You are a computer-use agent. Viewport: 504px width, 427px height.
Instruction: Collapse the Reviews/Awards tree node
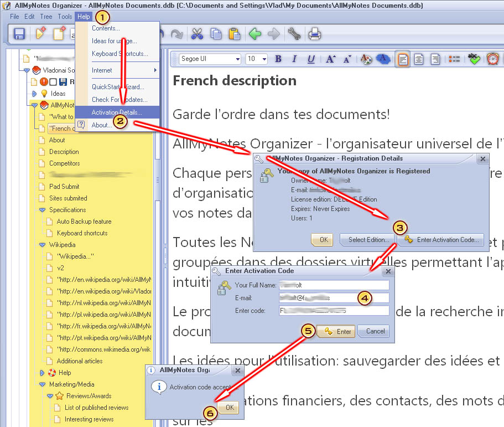(x=50, y=396)
